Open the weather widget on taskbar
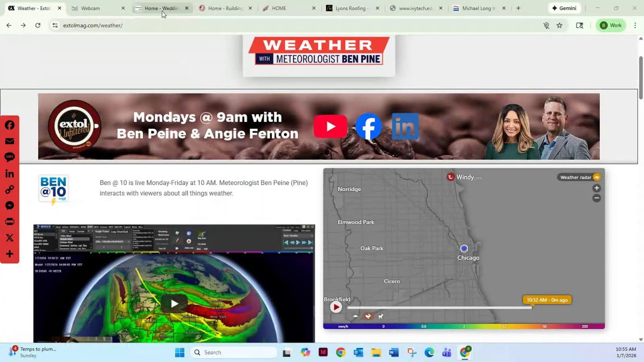The height and width of the screenshot is (362, 644). point(33,352)
